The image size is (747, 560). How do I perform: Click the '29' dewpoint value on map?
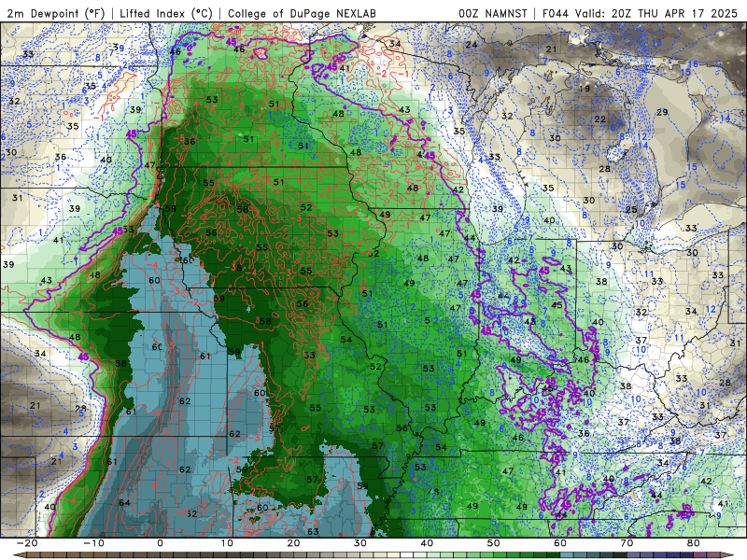[662, 112]
